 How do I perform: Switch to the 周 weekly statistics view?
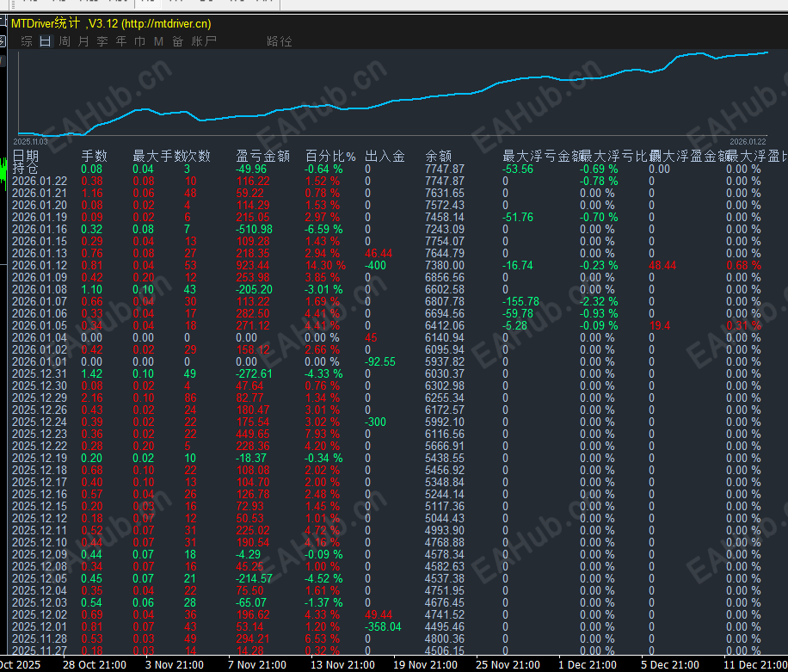(x=65, y=41)
